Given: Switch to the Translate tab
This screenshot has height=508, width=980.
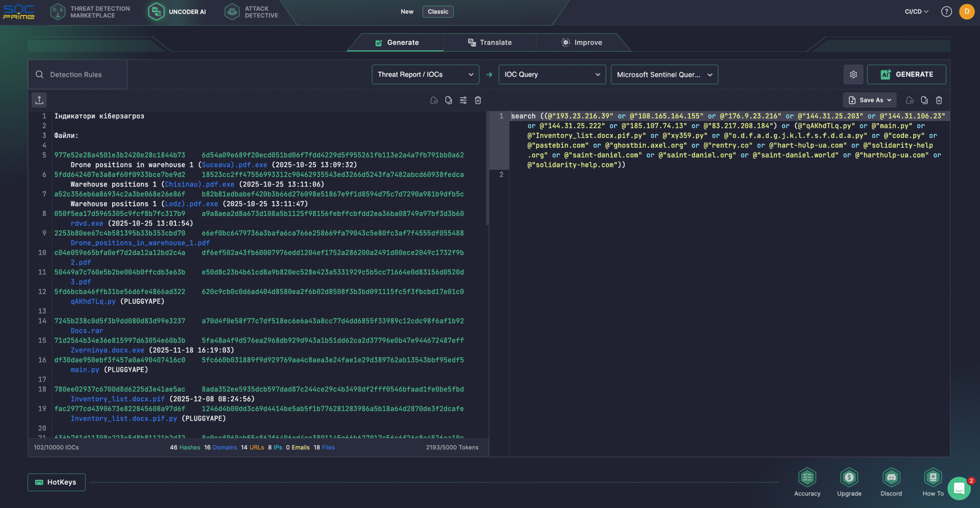Looking at the screenshot, I should 490,42.
